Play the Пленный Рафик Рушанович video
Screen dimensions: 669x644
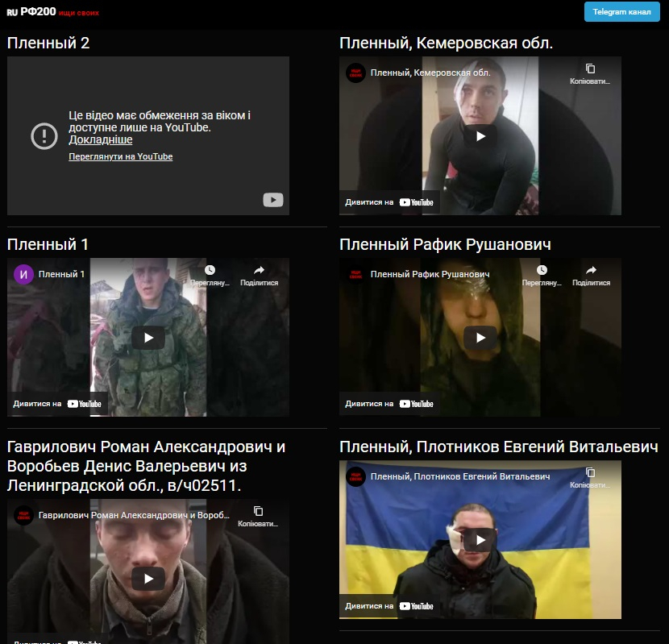click(x=480, y=338)
